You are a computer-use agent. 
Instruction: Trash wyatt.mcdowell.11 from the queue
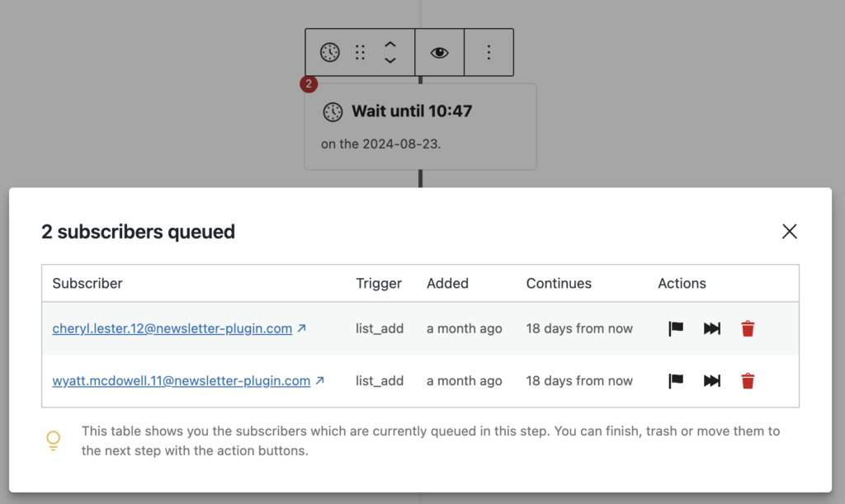point(748,381)
